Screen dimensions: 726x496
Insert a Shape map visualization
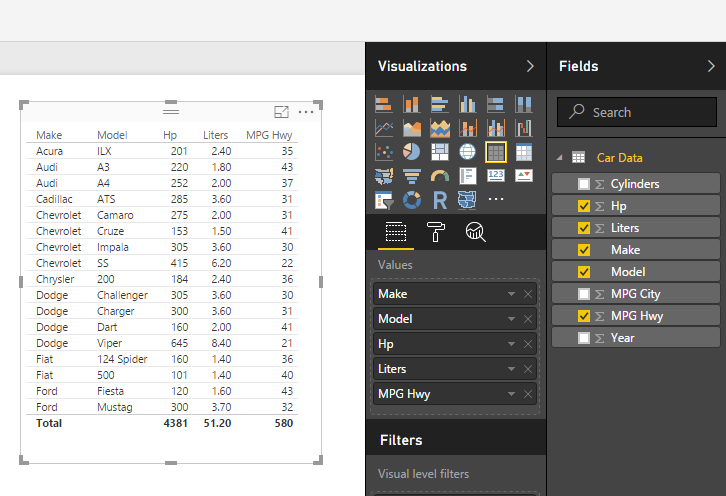click(x=467, y=200)
